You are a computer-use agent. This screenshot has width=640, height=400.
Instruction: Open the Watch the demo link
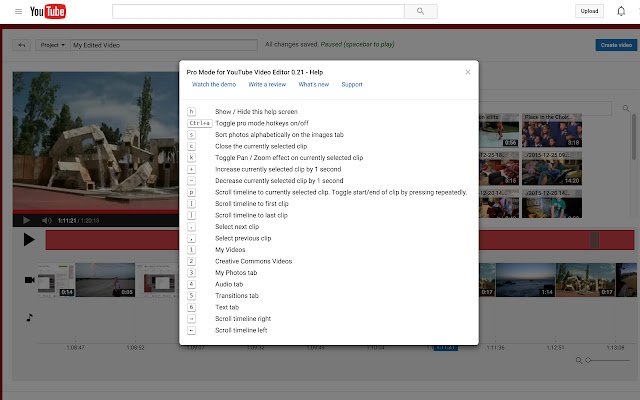pyautogui.click(x=214, y=84)
